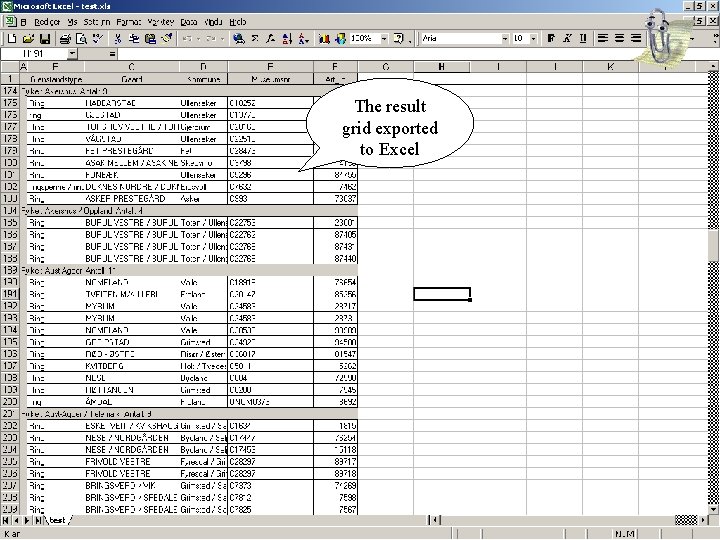The width and height of the screenshot is (720, 540).
Task: Select column H header
Action: tap(441, 67)
